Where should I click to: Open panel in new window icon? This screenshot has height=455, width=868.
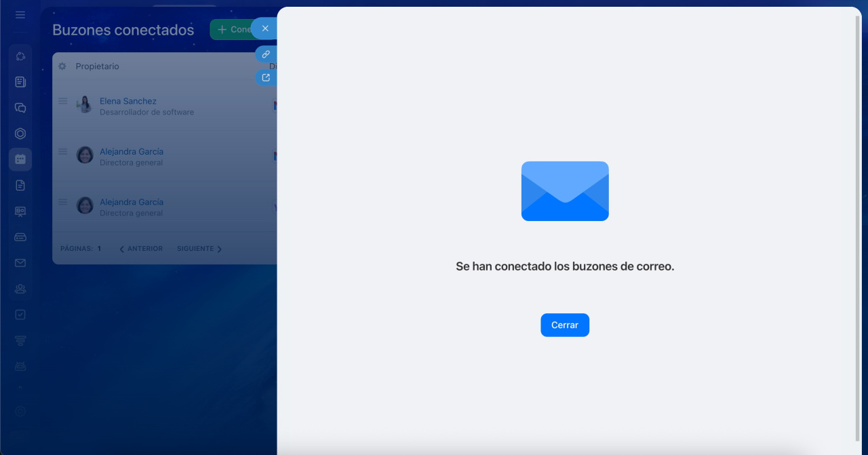[x=266, y=77]
